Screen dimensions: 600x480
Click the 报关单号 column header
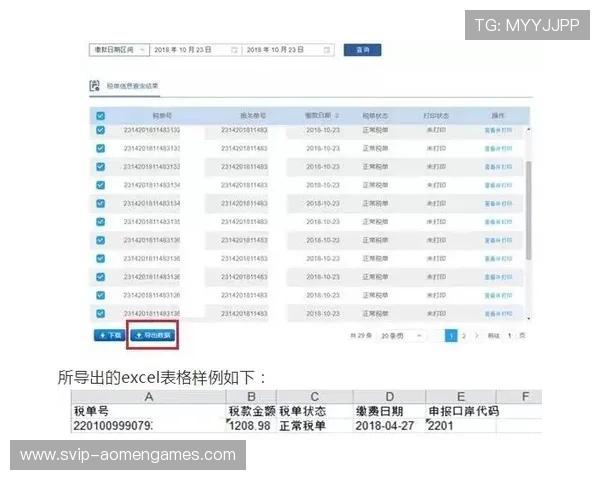pos(253,116)
